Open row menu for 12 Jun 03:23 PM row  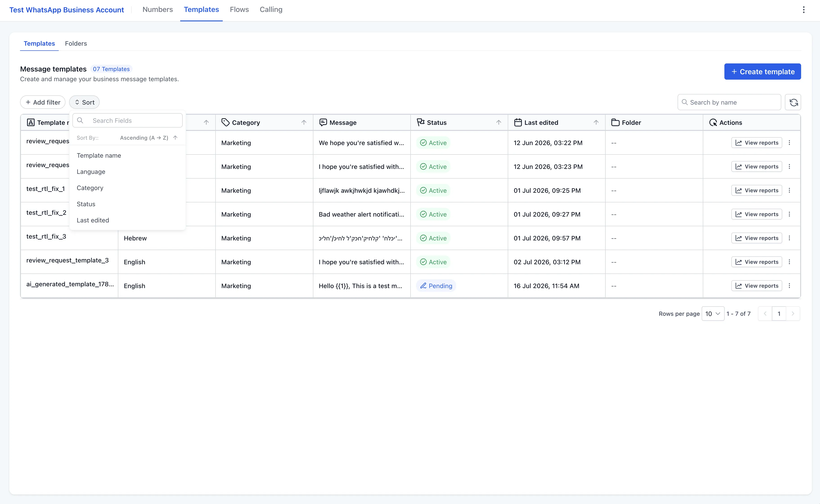(789, 167)
